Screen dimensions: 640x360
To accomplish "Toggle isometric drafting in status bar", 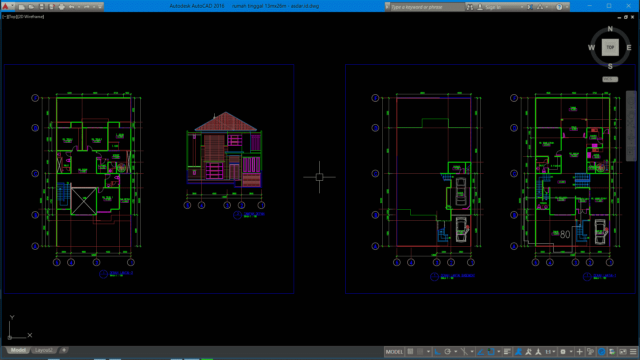I will [464, 352].
